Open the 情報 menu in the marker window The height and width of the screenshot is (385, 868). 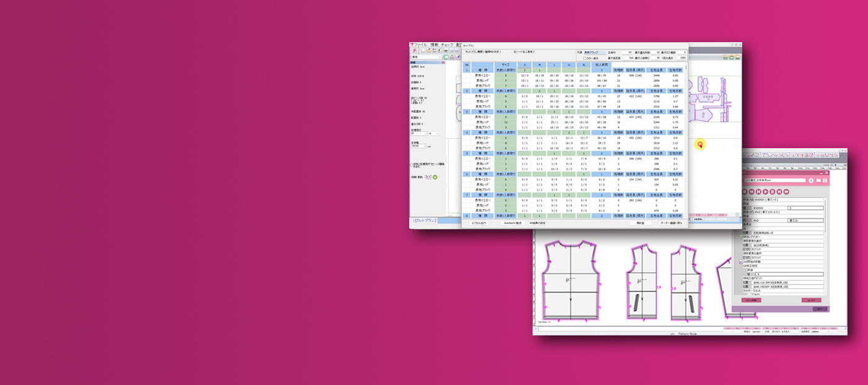click(434, 45)
